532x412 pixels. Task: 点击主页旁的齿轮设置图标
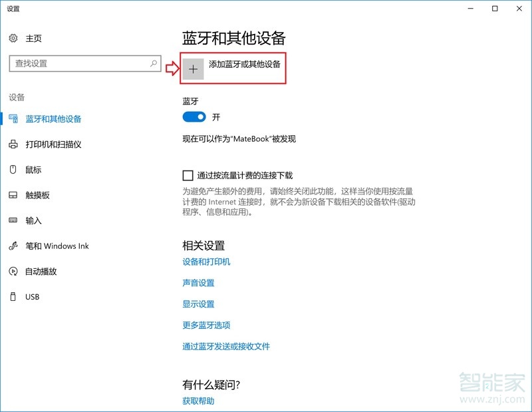point(12,38)
